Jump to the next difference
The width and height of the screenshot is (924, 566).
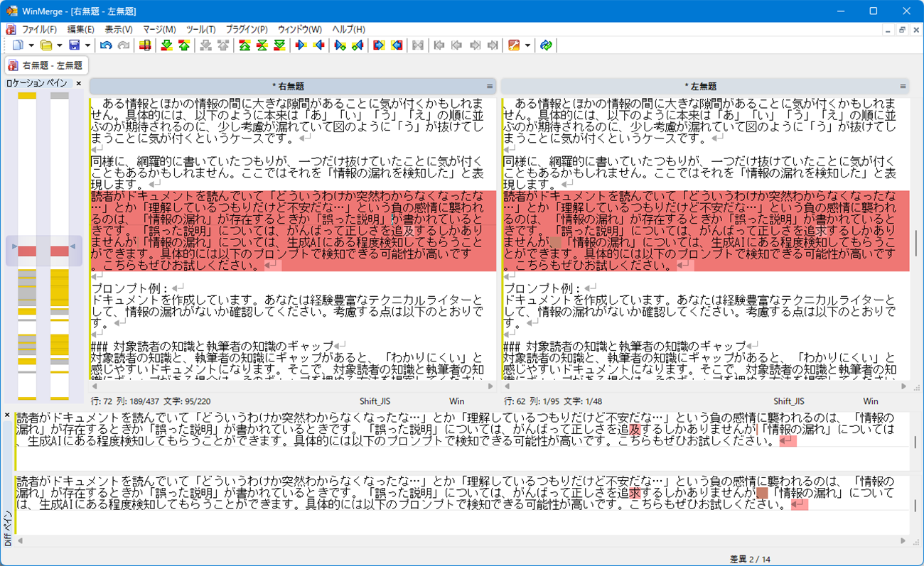(x=166, y=45)
